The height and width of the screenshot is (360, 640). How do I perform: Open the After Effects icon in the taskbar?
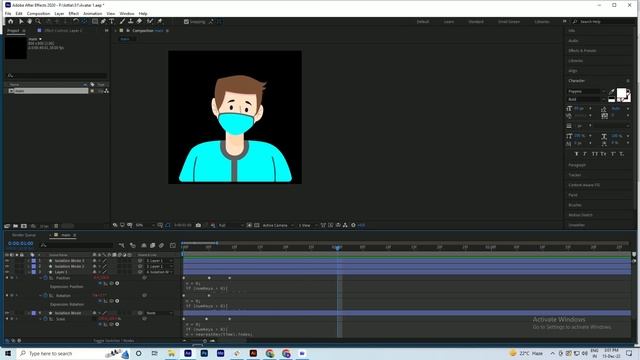pyautogui.click(x=188, y=353)
